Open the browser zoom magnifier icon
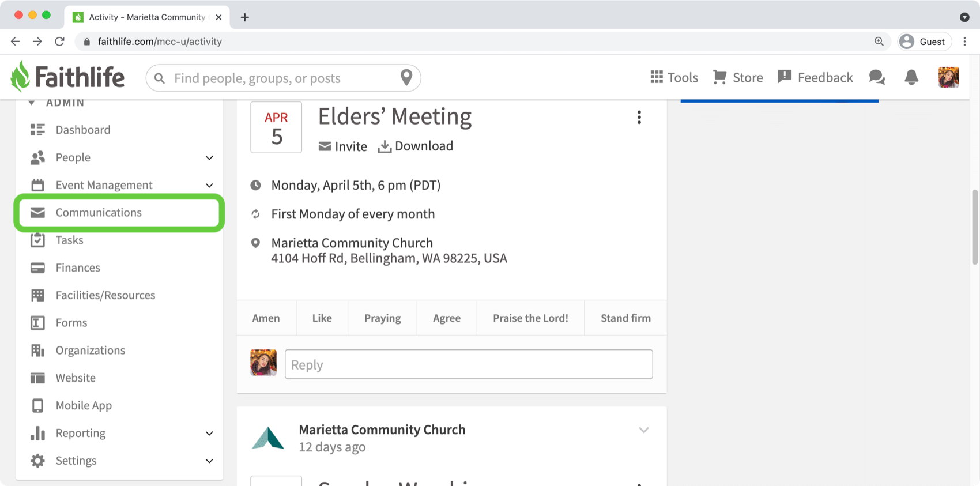The image size is (980, 486). click(879, 42)
